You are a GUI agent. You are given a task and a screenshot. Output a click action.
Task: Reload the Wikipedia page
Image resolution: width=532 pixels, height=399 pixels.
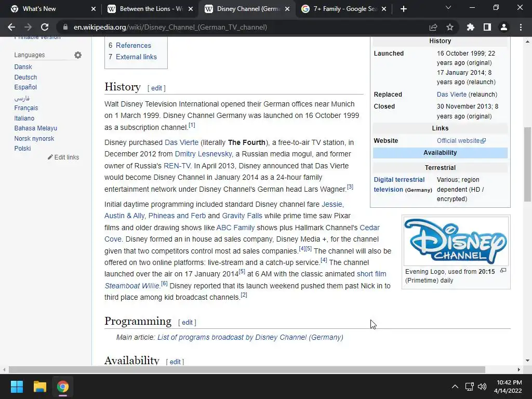[45, 27]
